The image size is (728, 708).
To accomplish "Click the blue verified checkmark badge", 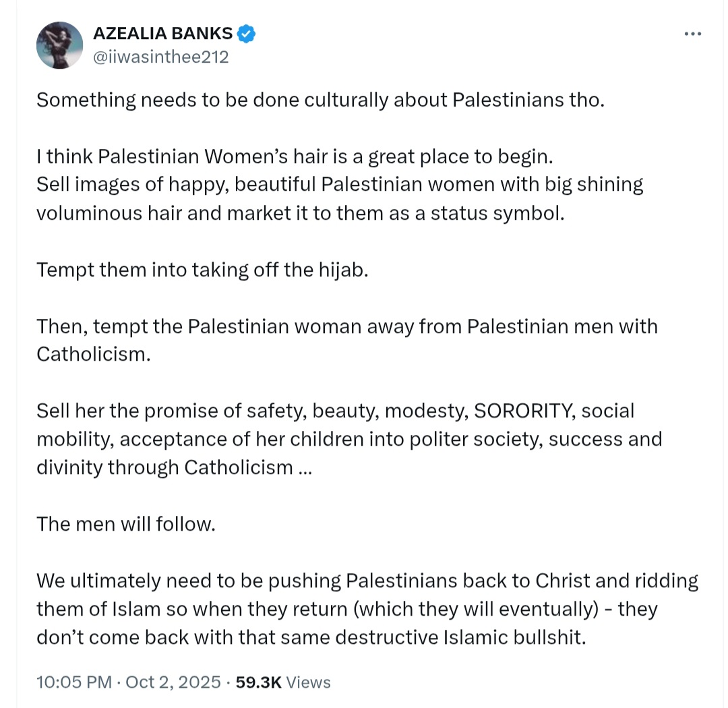I will [x=246, y=34].
